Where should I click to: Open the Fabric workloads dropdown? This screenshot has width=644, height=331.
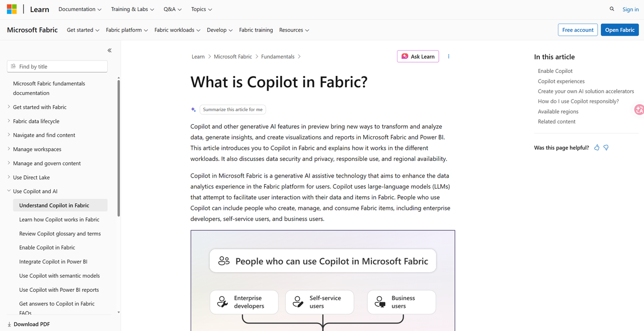[177, 30]
